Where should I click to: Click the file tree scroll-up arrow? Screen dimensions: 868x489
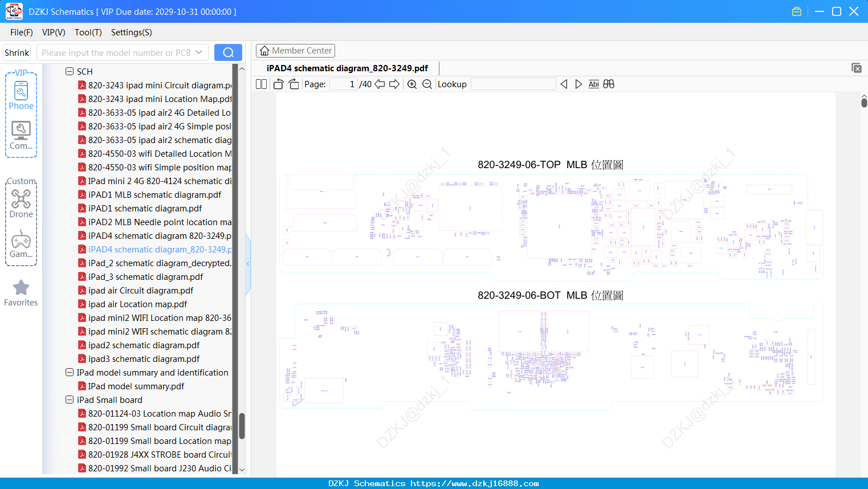point(242,68)
